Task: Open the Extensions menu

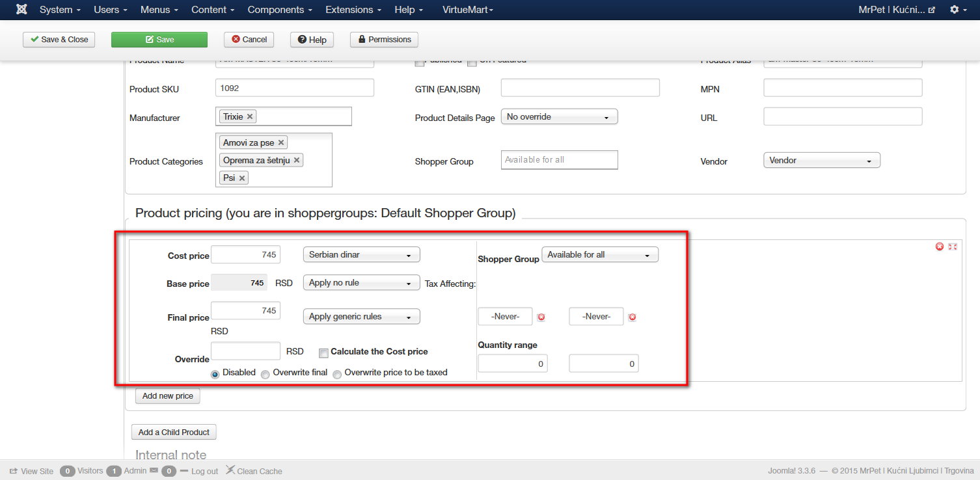Action: [x=355, y=10]
